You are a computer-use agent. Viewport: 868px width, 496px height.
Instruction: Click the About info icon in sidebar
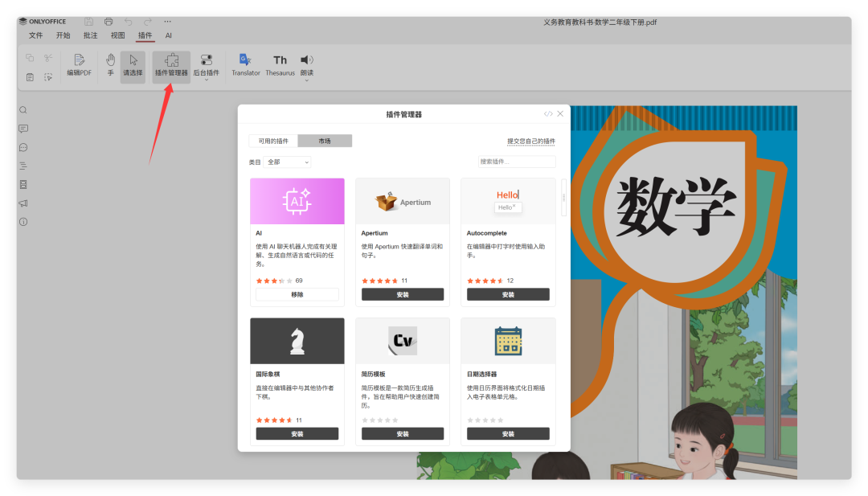[x=23, y=222]
